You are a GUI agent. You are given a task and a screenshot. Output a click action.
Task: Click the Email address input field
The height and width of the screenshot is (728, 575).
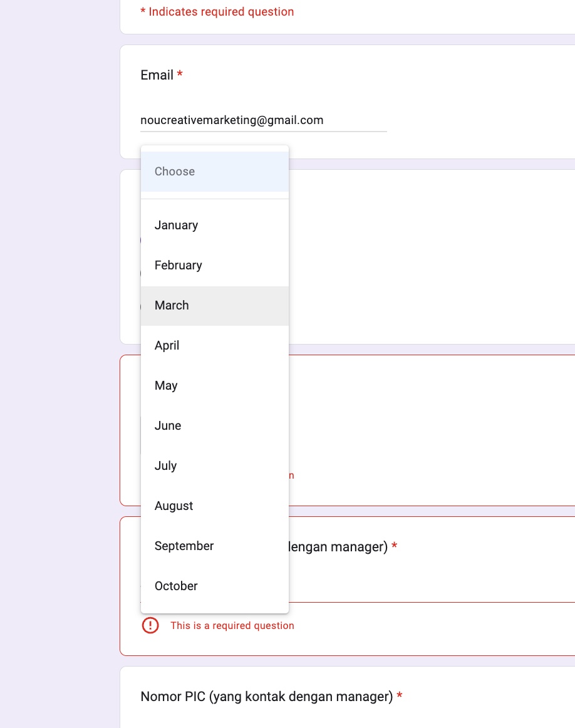(263, 120)
